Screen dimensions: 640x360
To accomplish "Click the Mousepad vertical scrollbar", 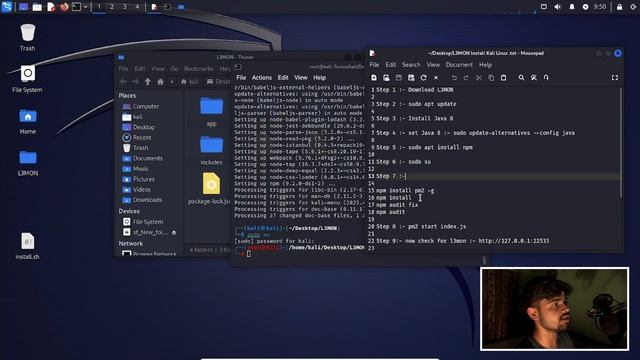I will pyautogui.click(x=621, y=143).
